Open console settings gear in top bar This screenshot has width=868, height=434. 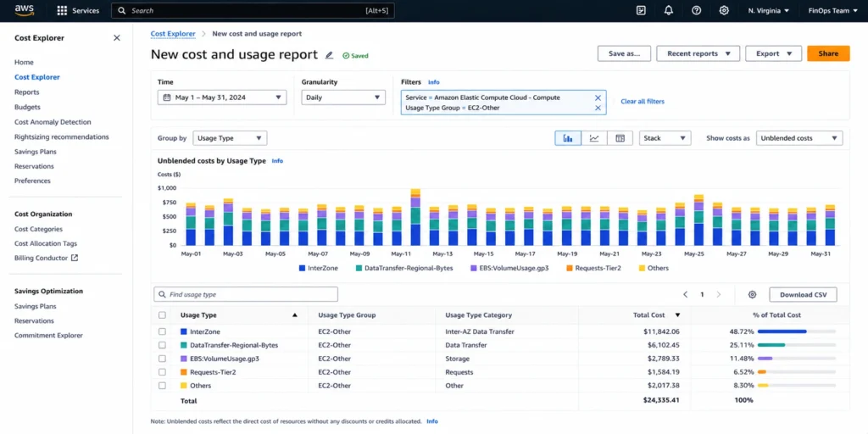(x=724, y=10)
